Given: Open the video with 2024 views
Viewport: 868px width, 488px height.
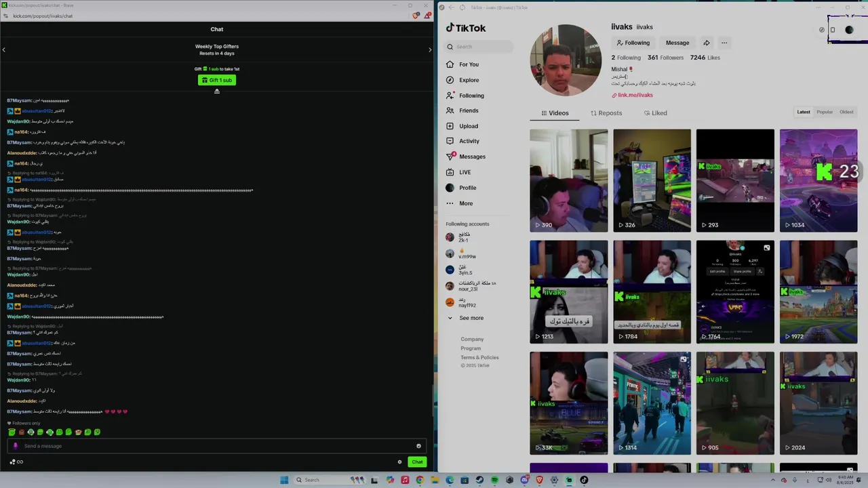Looking at the screenshot, I should pyautogui.click(x=818, y=403).
